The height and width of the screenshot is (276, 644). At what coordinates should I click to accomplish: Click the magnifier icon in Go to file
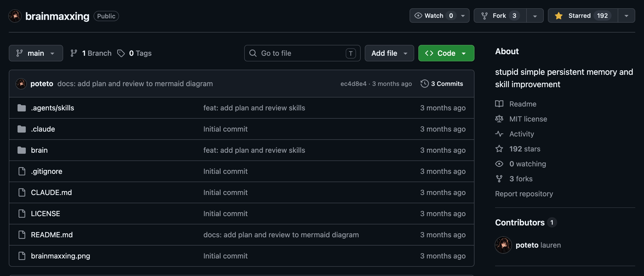253,53
